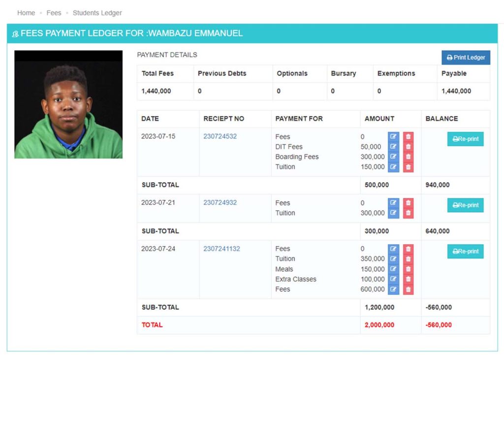This screenshot has height=448, width=504.
Task: Edit the 300,000 Tuition payment of 2023-07-21
Action: tap(393, 212)
